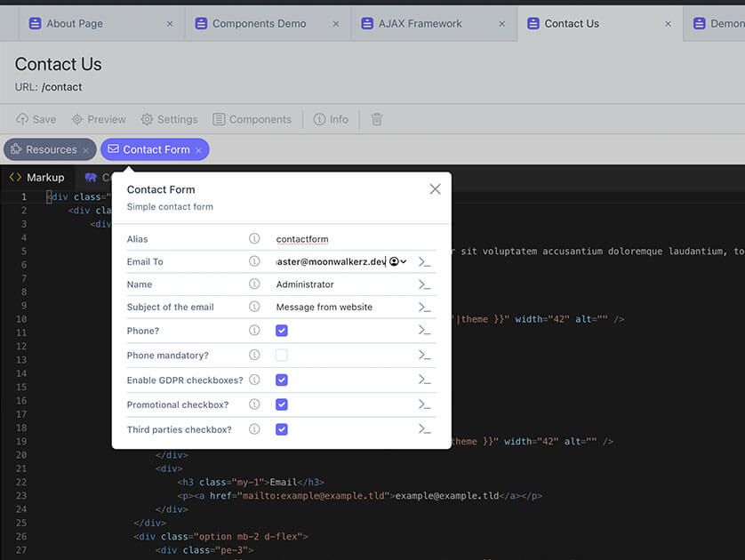Edit the Name field value Administrator
The height and width of the screenshot is (560, 745).
coord(305,284)
